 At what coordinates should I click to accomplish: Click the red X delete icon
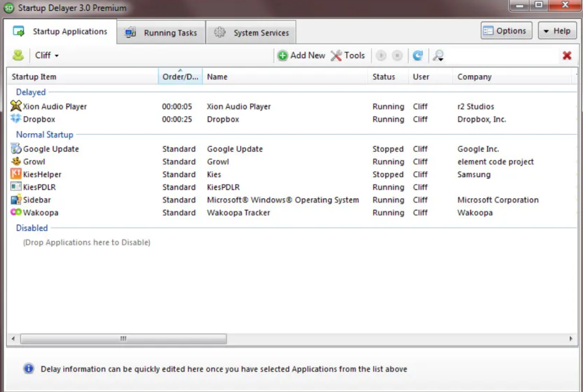(567, 55)
